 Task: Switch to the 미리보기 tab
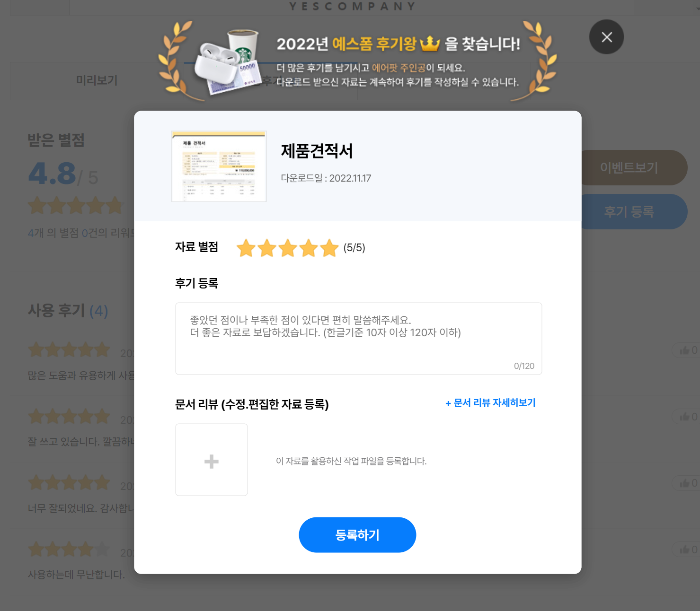click(x=97, y=80)
